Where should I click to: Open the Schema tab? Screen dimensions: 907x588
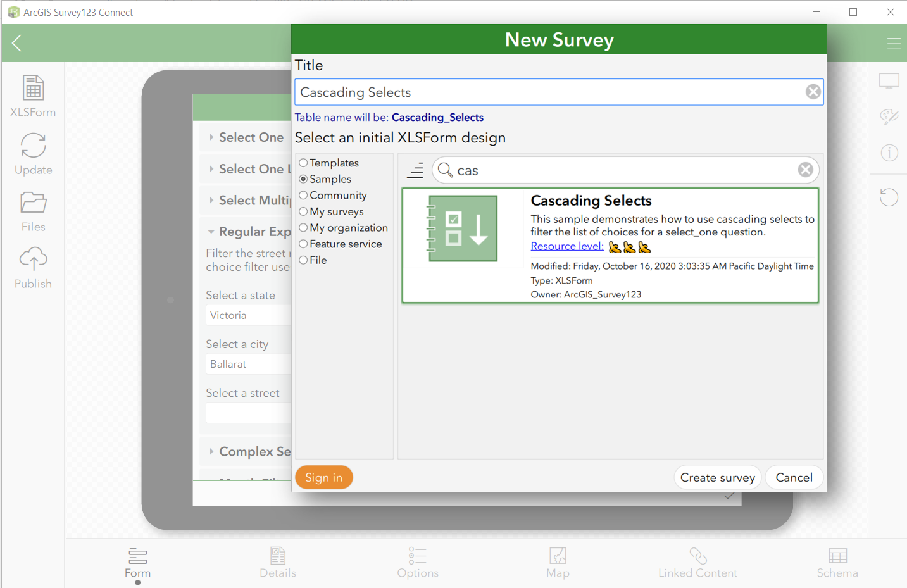837,563
